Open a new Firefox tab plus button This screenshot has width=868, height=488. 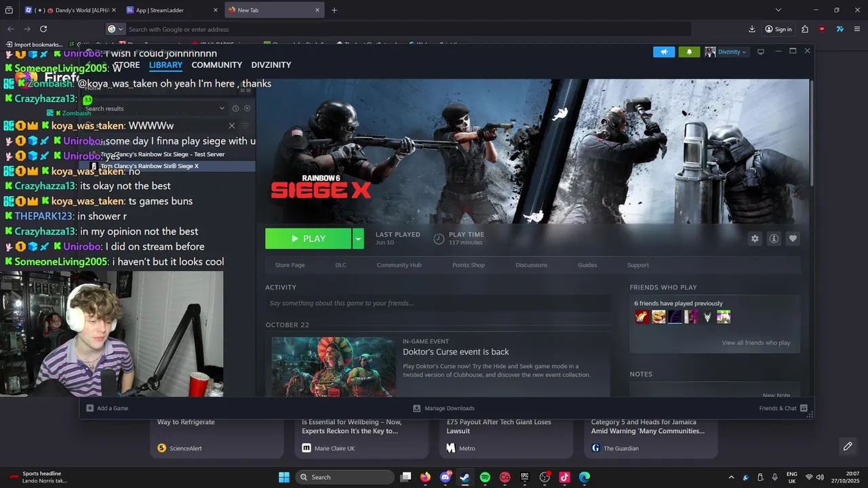[334, 10]
